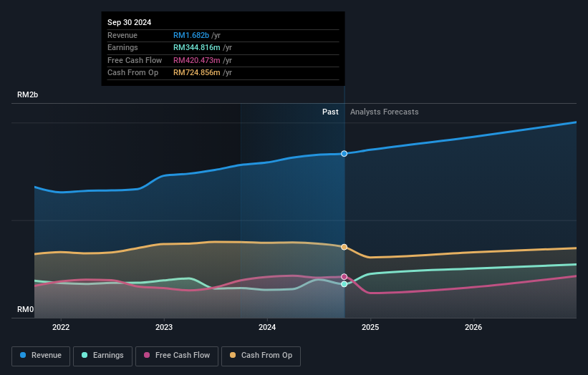This screenshot has width=588, height=375.
Task: Click the Cash From Op label in tooltip
Action: [132, 73]
